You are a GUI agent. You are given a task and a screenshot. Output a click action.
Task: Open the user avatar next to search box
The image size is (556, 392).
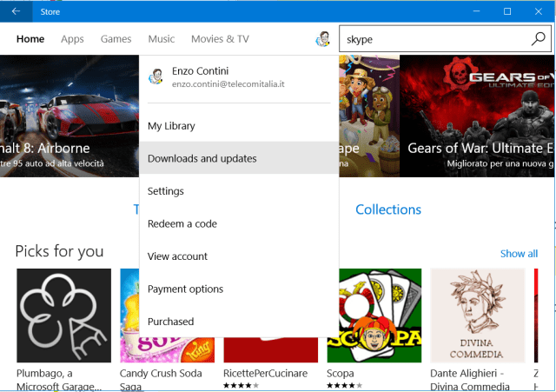click(x=322, y=39)
